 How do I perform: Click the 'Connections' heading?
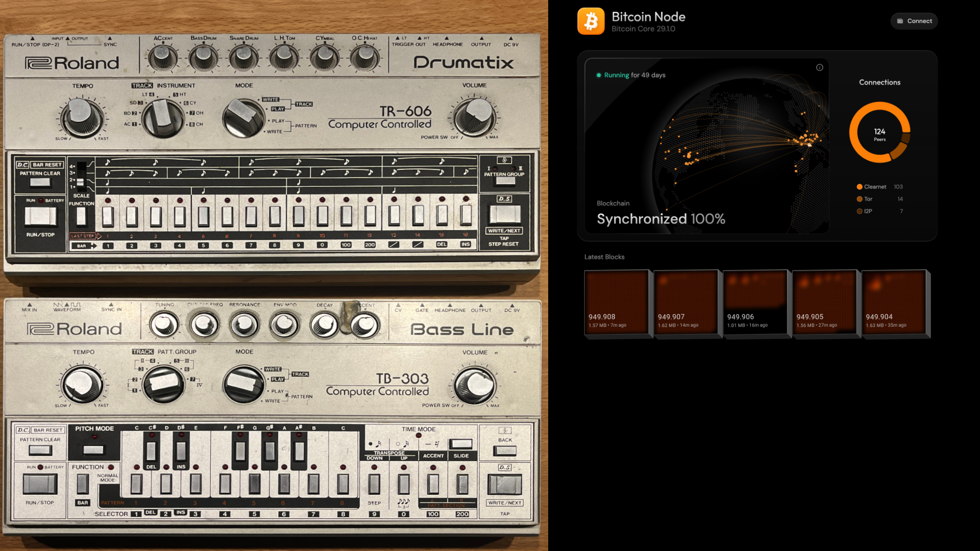click(x=879, y=83)
